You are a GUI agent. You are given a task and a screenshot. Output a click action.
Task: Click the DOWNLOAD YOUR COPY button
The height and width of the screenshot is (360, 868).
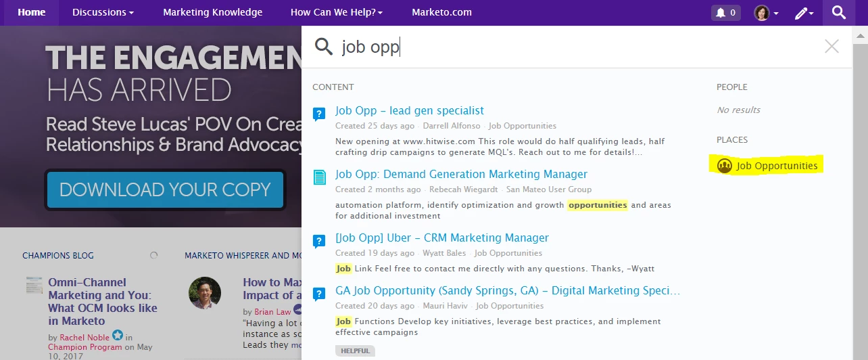point(165,189)
